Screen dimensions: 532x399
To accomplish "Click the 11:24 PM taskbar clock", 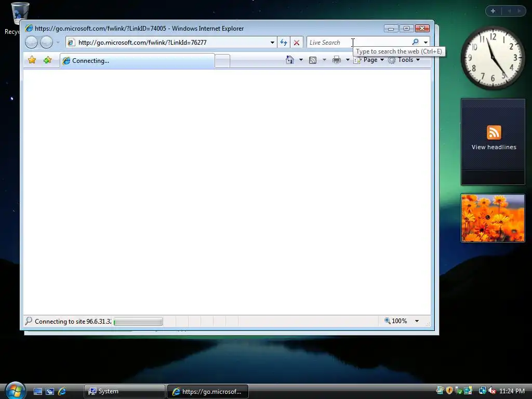I will tap(512, 391).
